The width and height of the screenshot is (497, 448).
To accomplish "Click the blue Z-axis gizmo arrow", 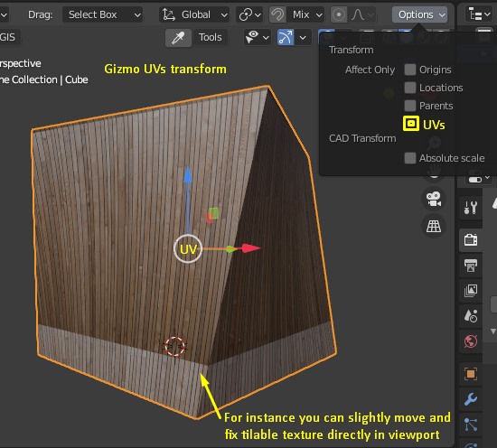I will click(188, 174).
